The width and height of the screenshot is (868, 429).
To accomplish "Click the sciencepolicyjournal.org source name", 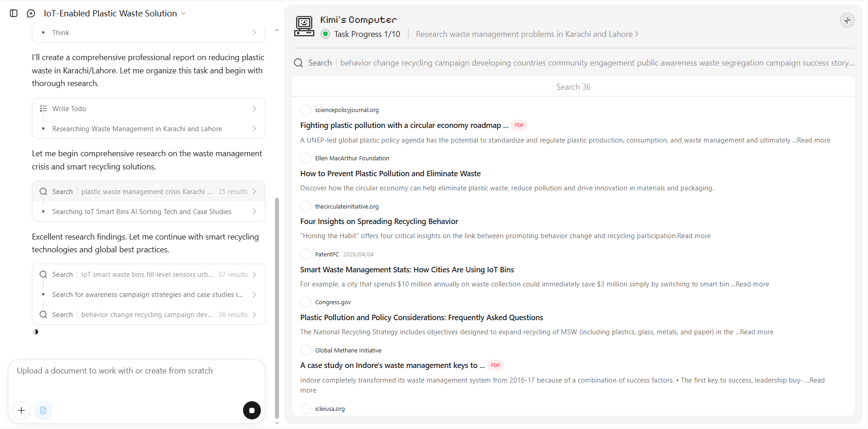I will coord(347,110).
